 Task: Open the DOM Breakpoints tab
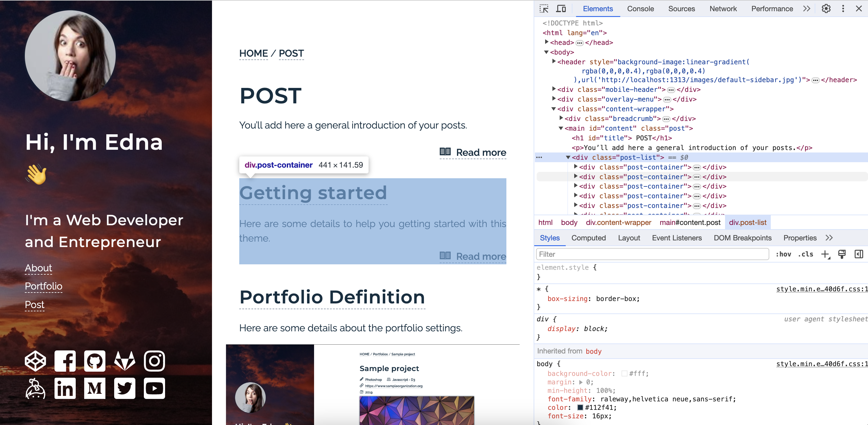click(x=742, y=238)
